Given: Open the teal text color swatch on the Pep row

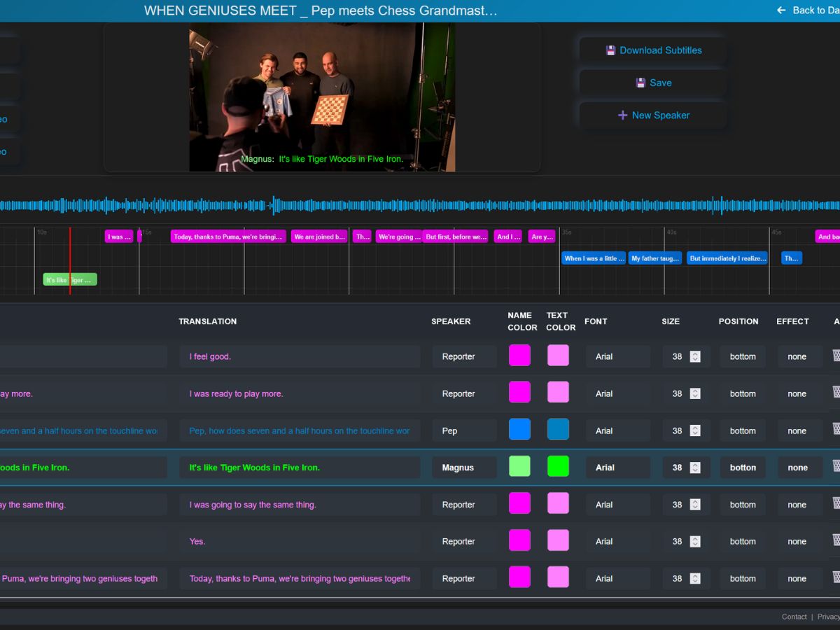Looking at the screenshot, I should [x=558, y=429].
